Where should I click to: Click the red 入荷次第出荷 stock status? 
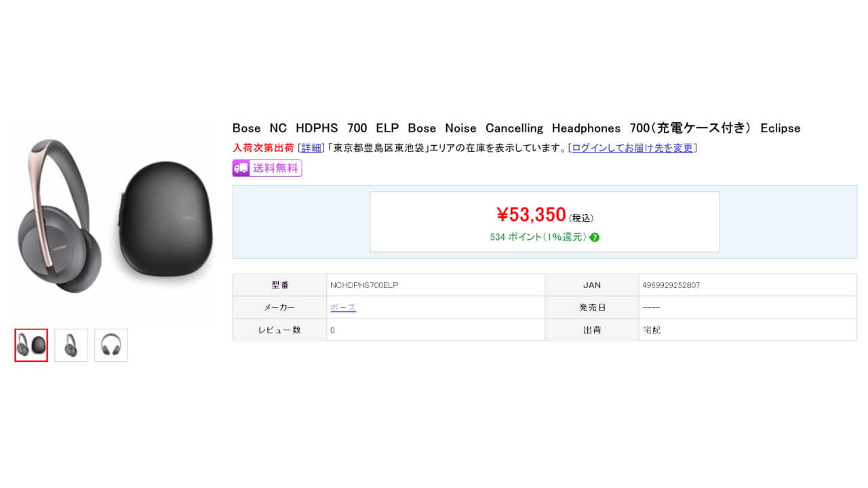pos(263,148)
